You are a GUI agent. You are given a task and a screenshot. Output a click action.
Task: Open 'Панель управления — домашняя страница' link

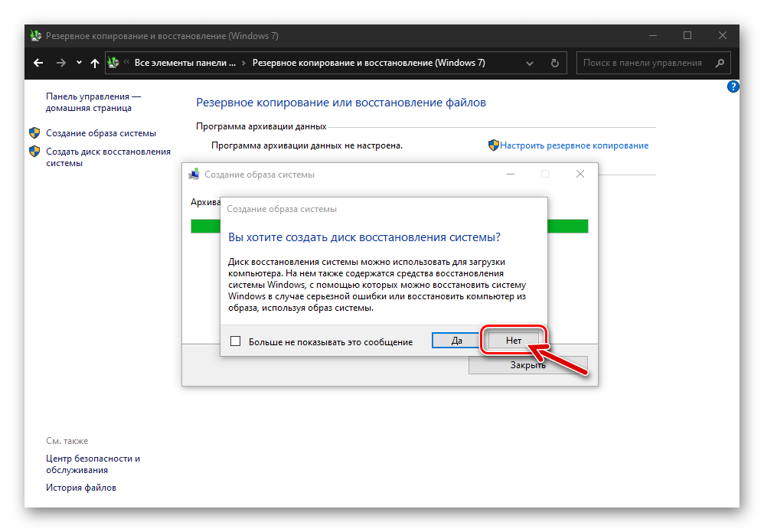93,102
